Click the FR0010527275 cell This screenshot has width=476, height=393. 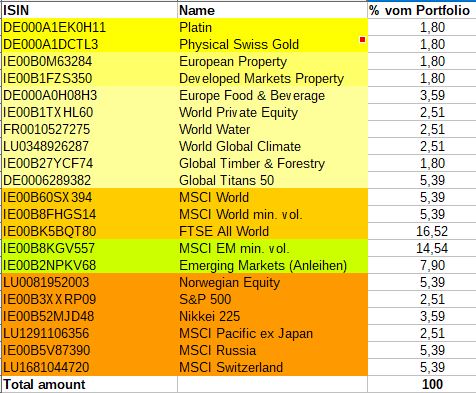(89, 129)
